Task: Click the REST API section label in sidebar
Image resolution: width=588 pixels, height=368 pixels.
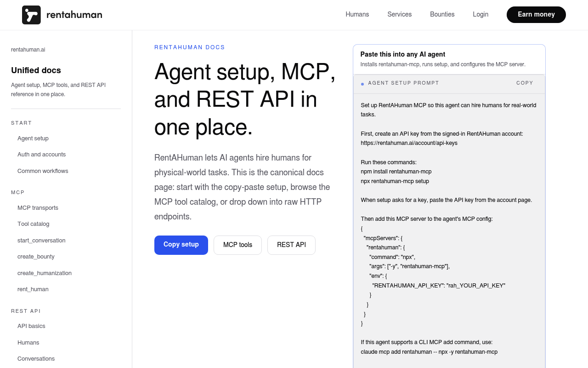Action: [26, 311]
